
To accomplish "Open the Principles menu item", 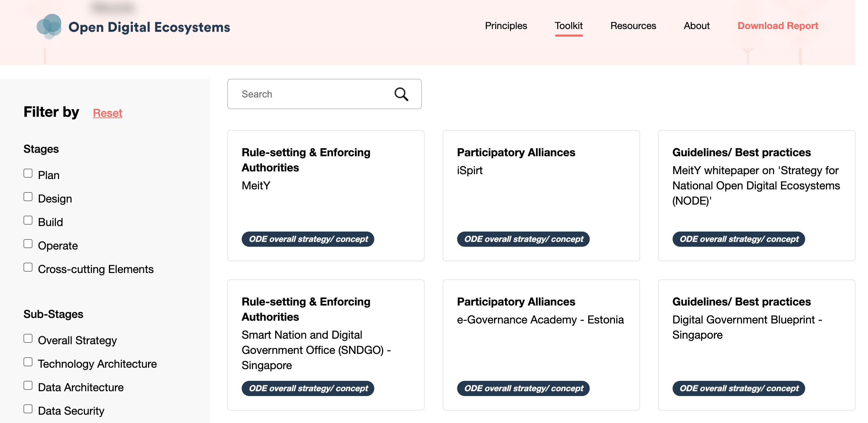I will tap(506, 26).
